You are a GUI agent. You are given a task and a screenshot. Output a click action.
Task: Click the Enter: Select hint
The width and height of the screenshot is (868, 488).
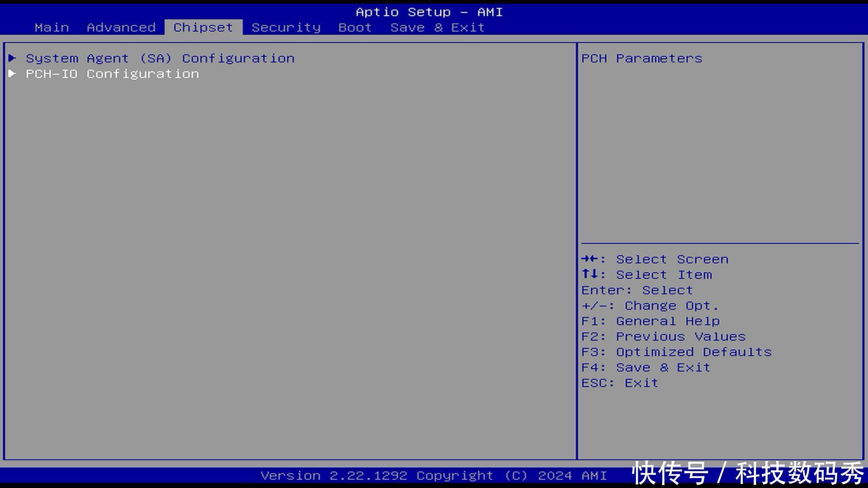coord(637,290)
